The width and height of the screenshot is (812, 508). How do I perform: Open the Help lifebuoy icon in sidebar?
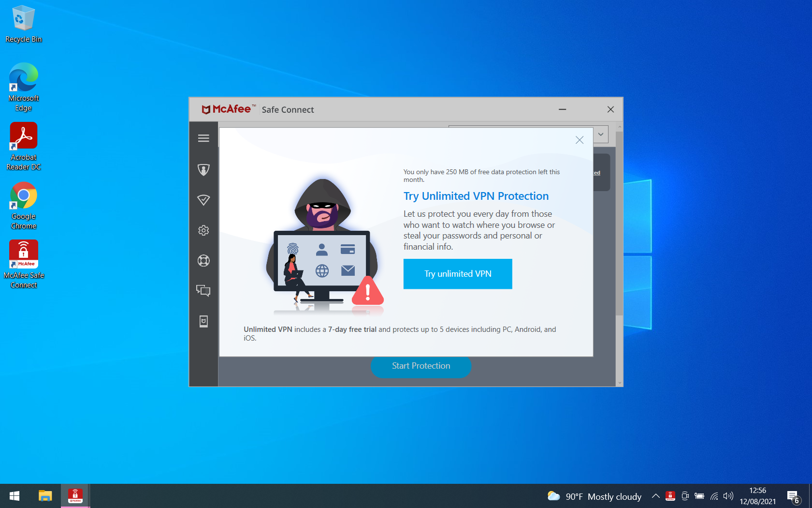[203, 261]
